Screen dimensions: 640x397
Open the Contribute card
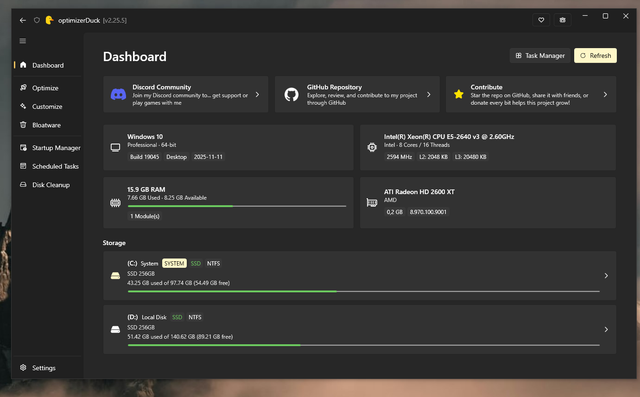tap(531, 94)
